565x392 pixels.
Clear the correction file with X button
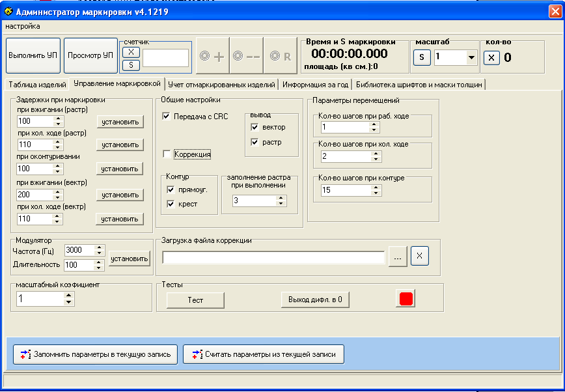tap(419, 256)
